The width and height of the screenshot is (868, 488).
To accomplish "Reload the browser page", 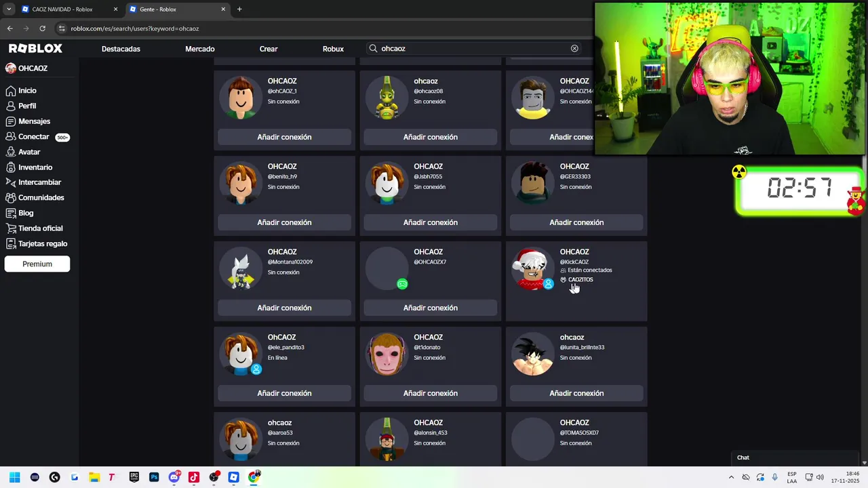I will (x=42, y=28).
